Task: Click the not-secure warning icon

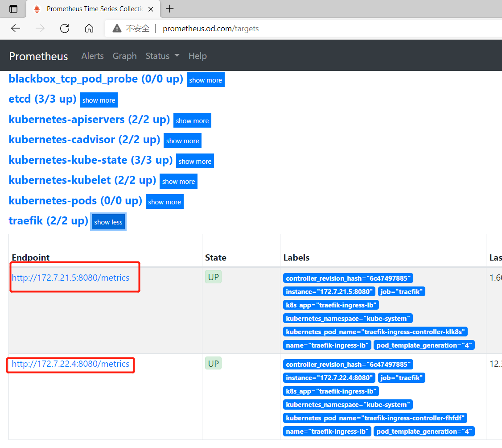Action: click(117, 29)
